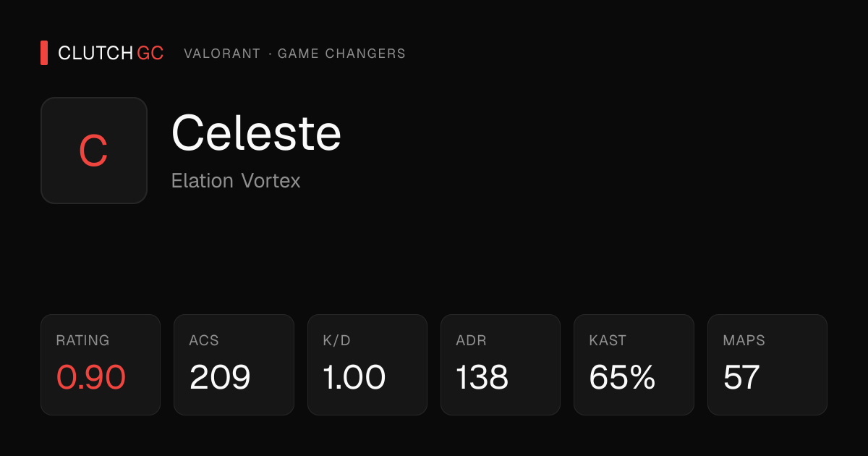The width and height of the screenshot is (868, 456).
Task: Click the player name Celeste
Action: (x=256, y=133)
